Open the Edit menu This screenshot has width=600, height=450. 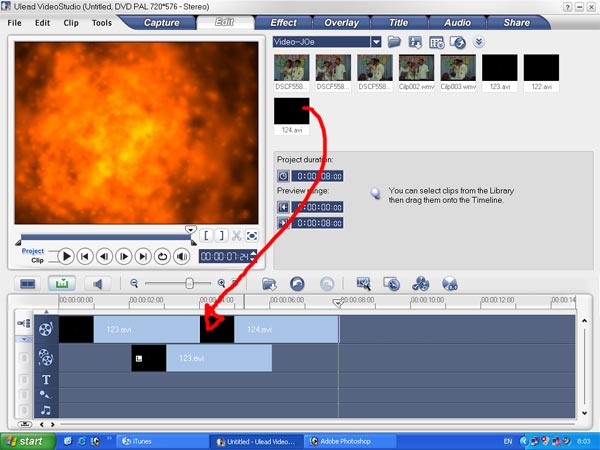[x=42, y=23]
